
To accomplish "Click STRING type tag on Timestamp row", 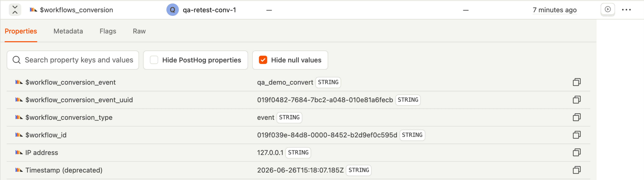I will click(x=359, y=170).
